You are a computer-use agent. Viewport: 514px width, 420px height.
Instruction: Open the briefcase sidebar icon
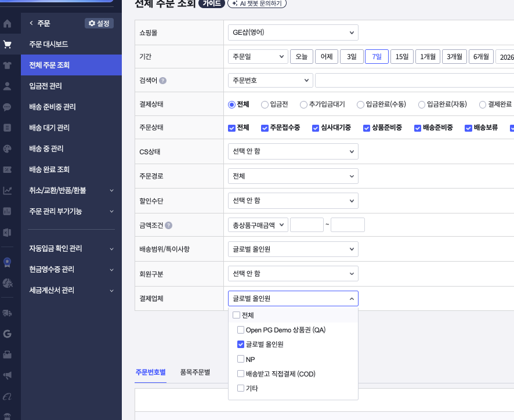point(7,354)
